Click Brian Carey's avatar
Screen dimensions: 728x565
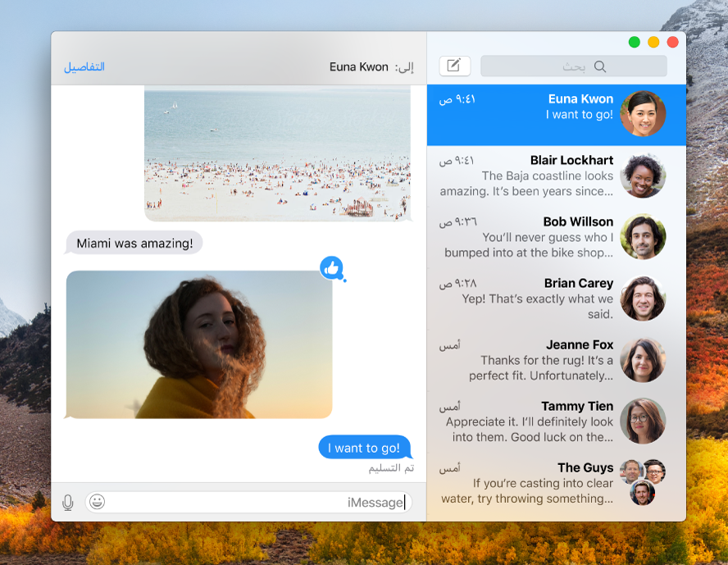point(643,298)
